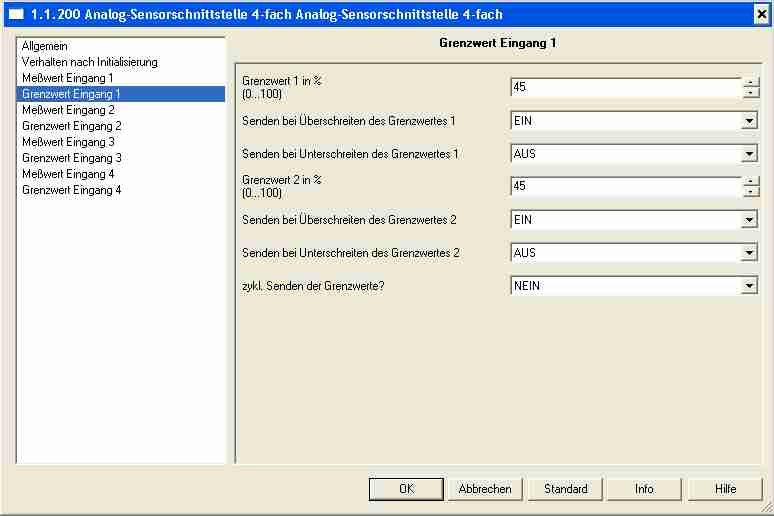
Task: Show Grenzwert Eingang 4 parameters
Action: 71,190
